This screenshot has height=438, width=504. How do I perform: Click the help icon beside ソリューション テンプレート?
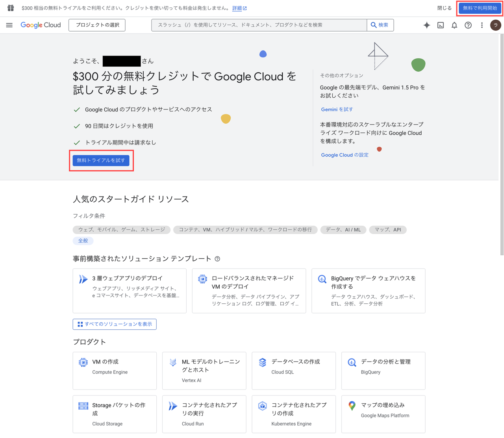(x=217, y=259)
